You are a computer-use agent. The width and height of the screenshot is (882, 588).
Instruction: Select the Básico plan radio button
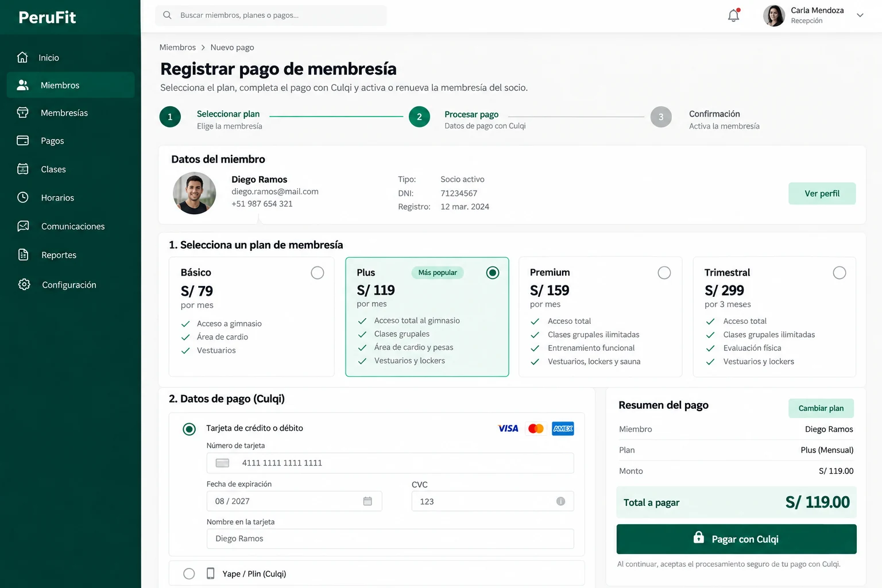point(317,273)
